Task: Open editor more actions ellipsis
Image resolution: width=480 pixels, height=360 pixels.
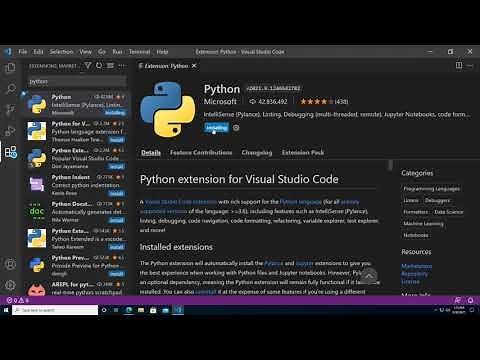Action: [470, 66]
